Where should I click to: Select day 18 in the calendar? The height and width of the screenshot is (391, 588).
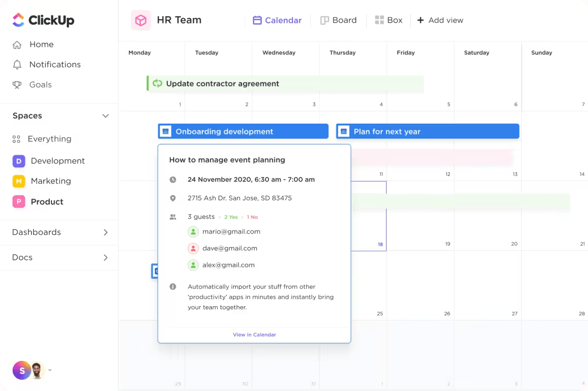click(380, 244)
